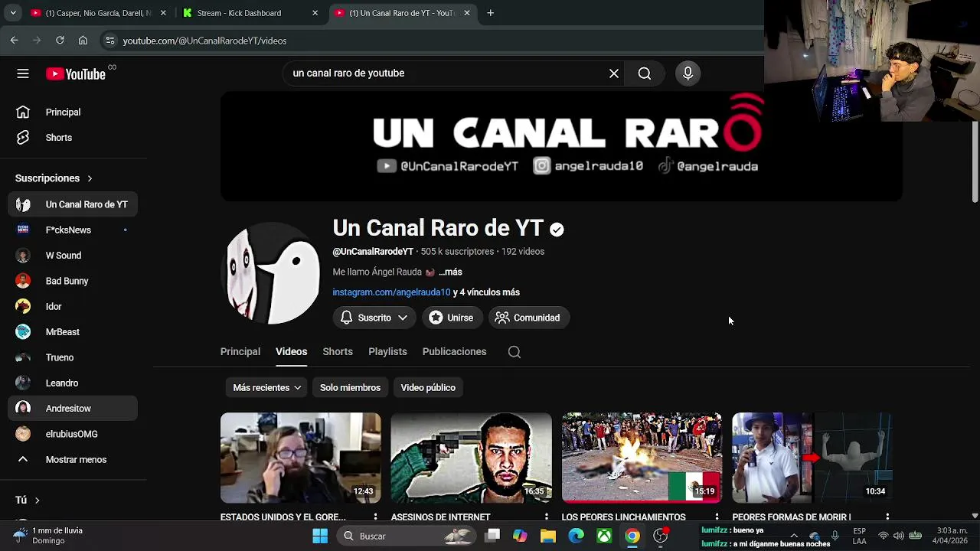The height and width of the screenshot is (551, 980).
Task: Open the browser tab search dropdown
Action: [x=13, y=13]
